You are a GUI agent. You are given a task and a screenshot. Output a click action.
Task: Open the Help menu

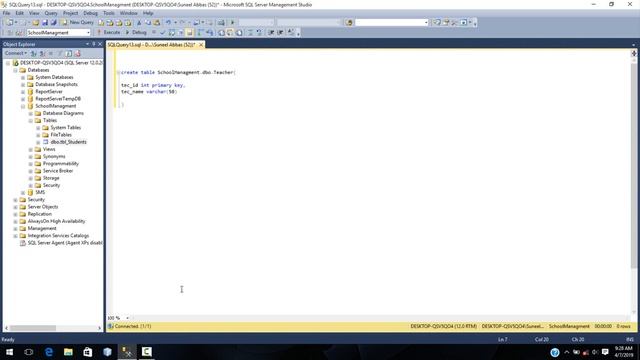click(148, 13)
